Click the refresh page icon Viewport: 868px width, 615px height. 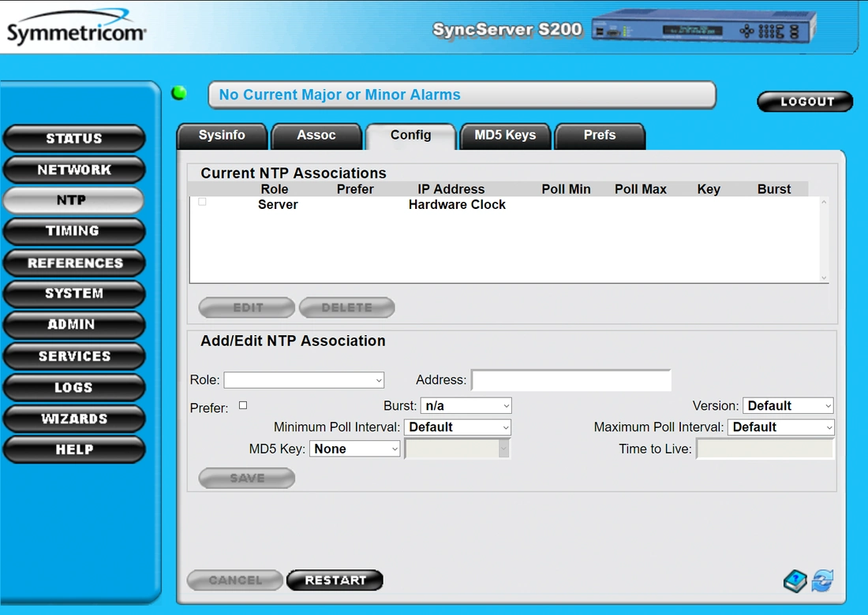(822, 581)
